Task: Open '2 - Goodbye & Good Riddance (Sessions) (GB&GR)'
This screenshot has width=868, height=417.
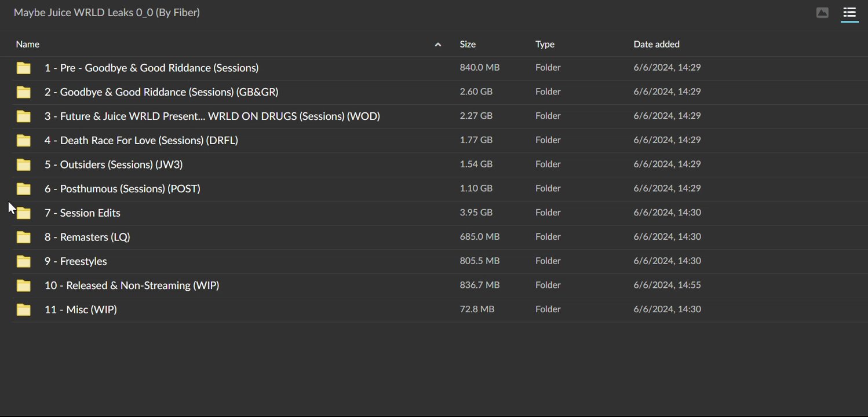Action: pos(161,92)
